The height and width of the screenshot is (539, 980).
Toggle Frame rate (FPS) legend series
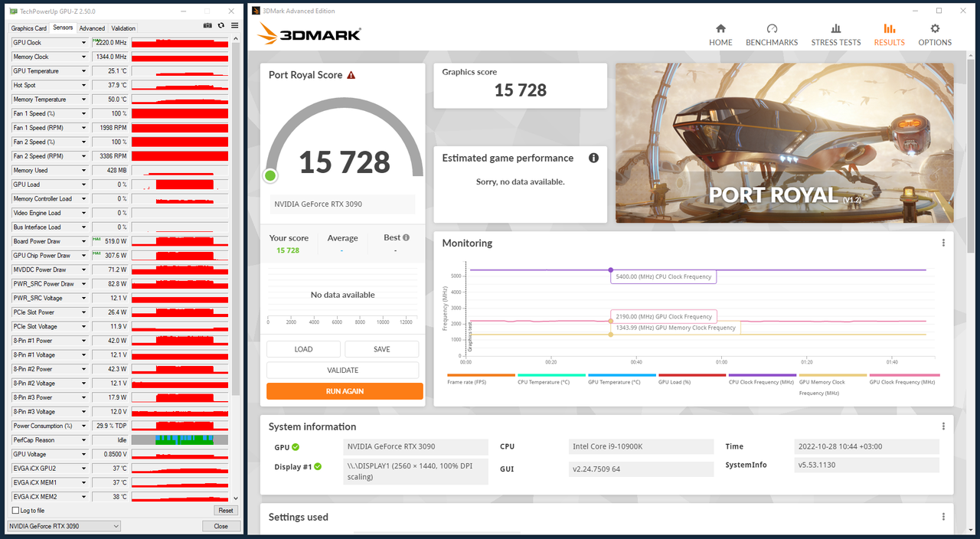point(479,378)
